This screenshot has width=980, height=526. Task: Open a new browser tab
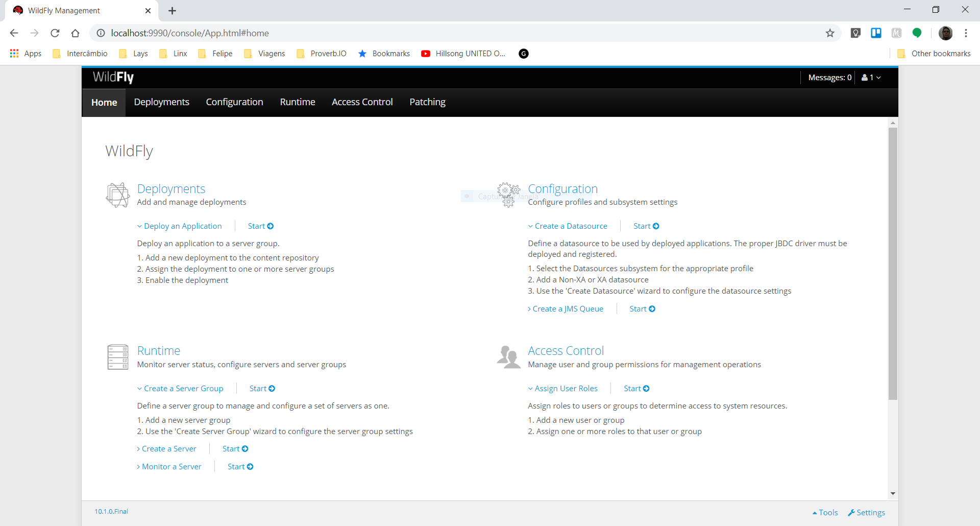pos(173,11)
